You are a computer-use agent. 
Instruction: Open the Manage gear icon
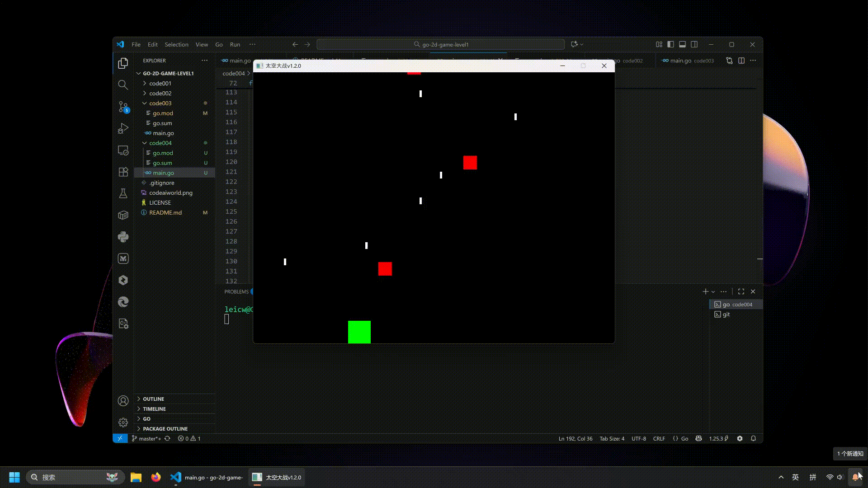[x=123, y=422]
